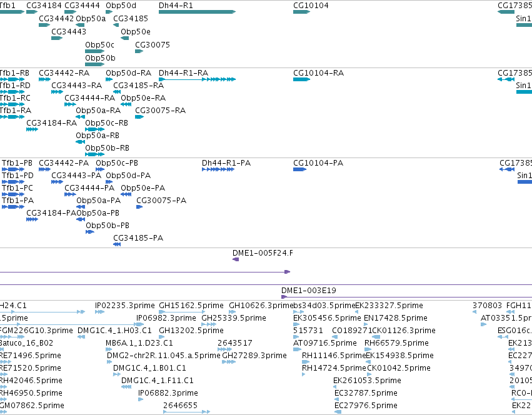Click the CG10104-PA protein label

[318, 164]
